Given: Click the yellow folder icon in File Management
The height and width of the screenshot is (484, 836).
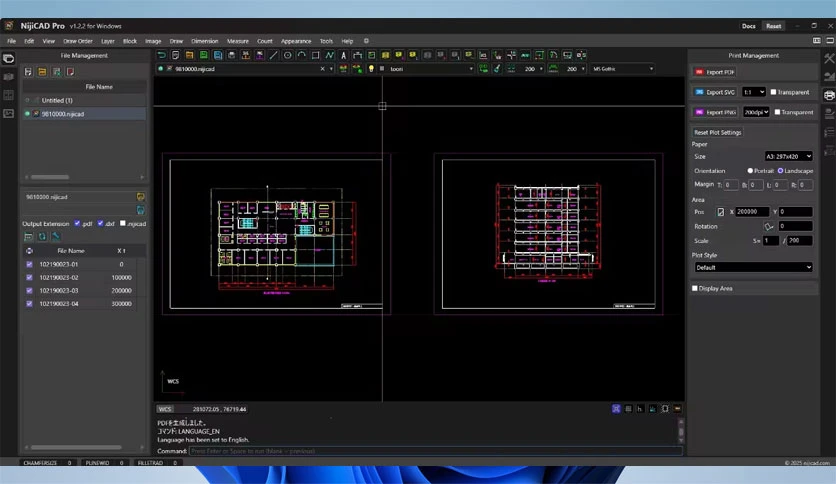Looking at the screenshot, I should pos(42,72).
